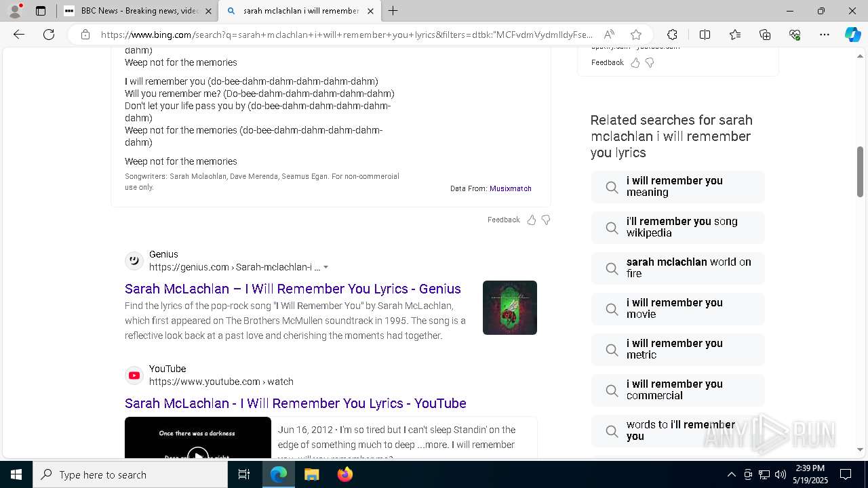Click the page vertical scrollbar thumb
Viewport: 868px width, 488px height.
860,171
